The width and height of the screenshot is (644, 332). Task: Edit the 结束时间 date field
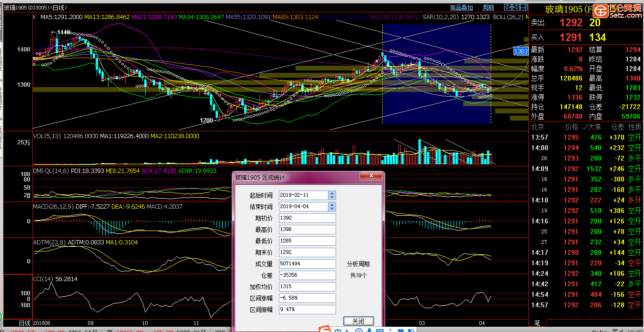click(303, 207)
